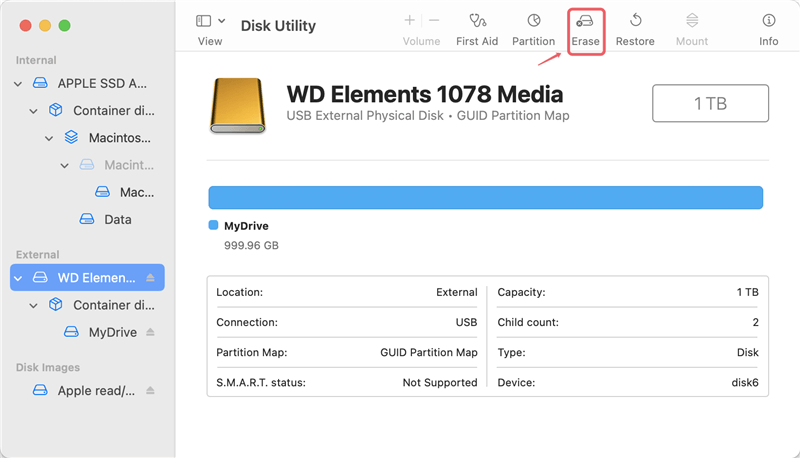The width and height of the screenshot is (800, 458).
Task: Remove volume with minus button
Action: (434, 20)
